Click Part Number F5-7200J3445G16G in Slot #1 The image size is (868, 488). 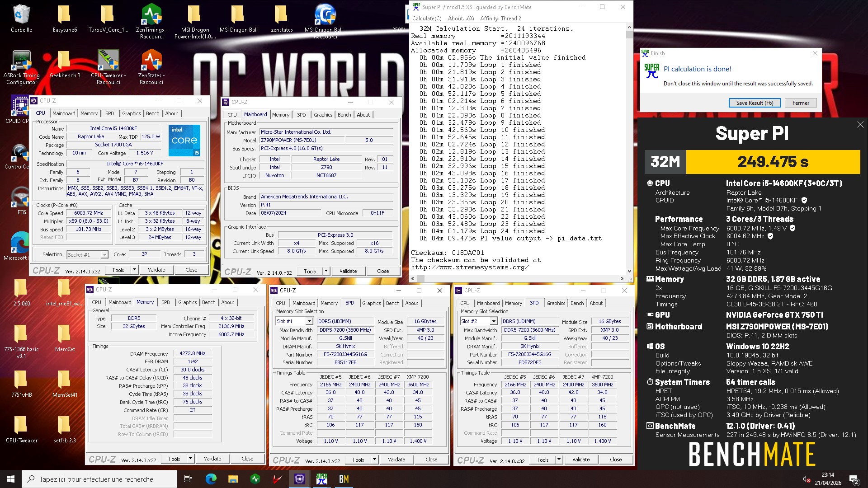pyautogui.click(x=345, y=355)
